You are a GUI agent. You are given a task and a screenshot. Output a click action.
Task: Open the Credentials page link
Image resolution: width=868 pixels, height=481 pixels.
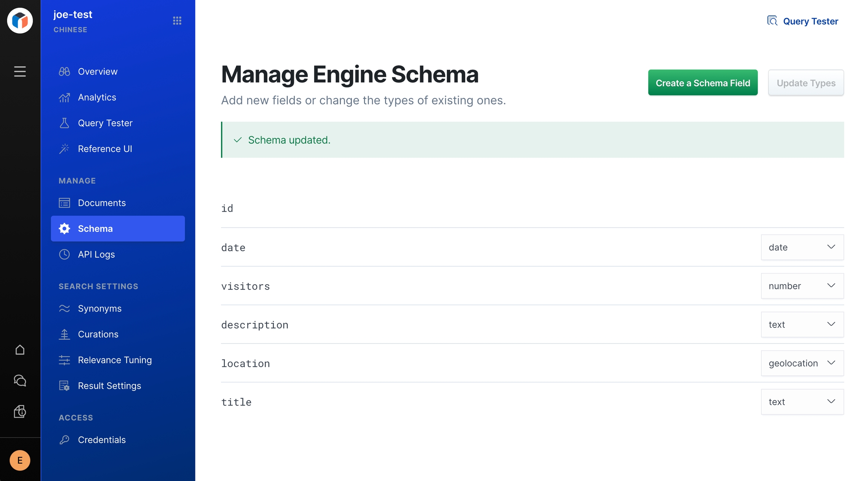tap(102, 440)
